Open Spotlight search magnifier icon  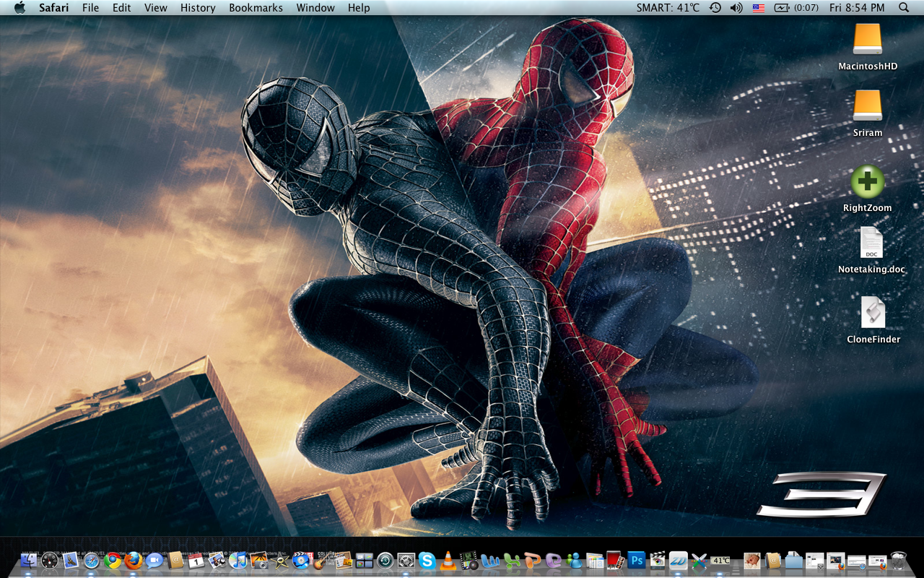[904, 8]
